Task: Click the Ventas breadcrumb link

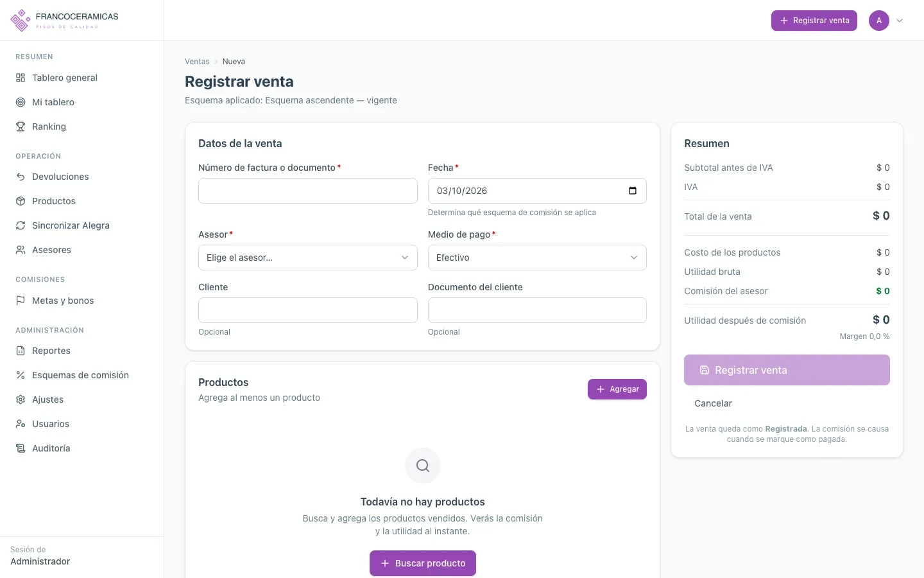Action: tap(197, 62)
